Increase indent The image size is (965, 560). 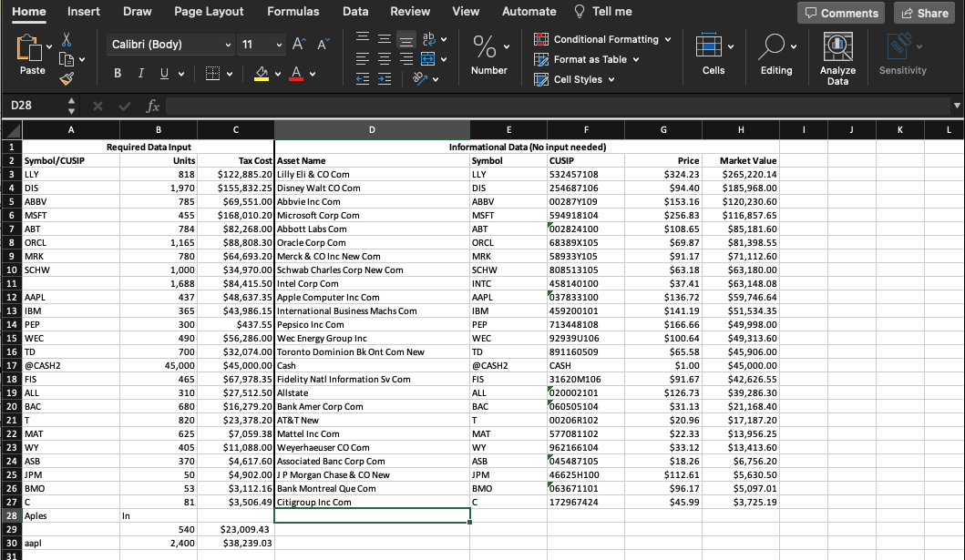(x=385, y=78)
